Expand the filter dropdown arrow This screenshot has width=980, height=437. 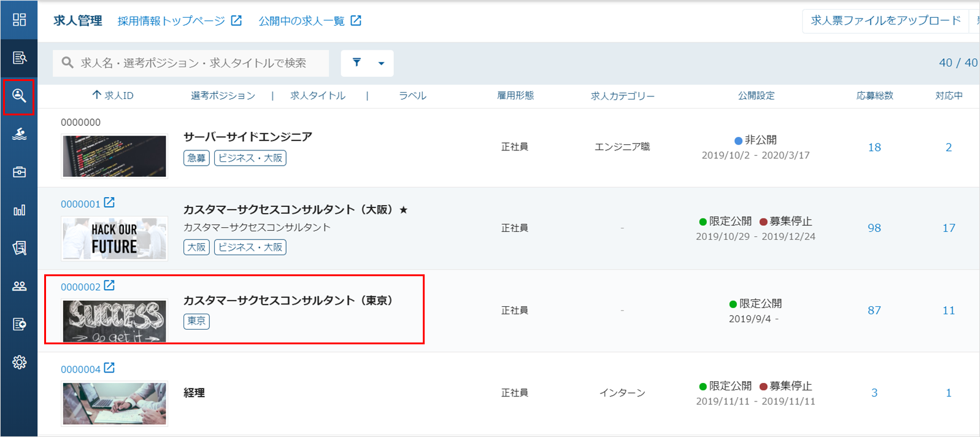(381, 63)
